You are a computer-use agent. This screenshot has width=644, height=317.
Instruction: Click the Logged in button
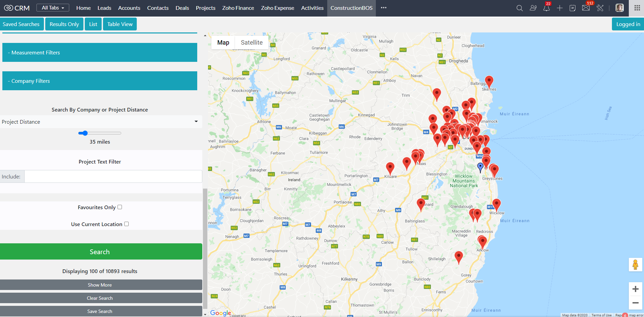[x=628, y=24]
